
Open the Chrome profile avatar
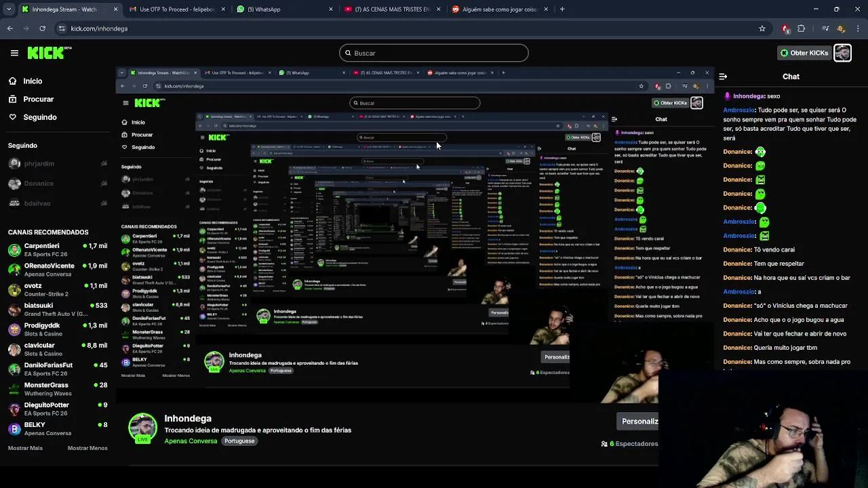click(x=841, y=28)
